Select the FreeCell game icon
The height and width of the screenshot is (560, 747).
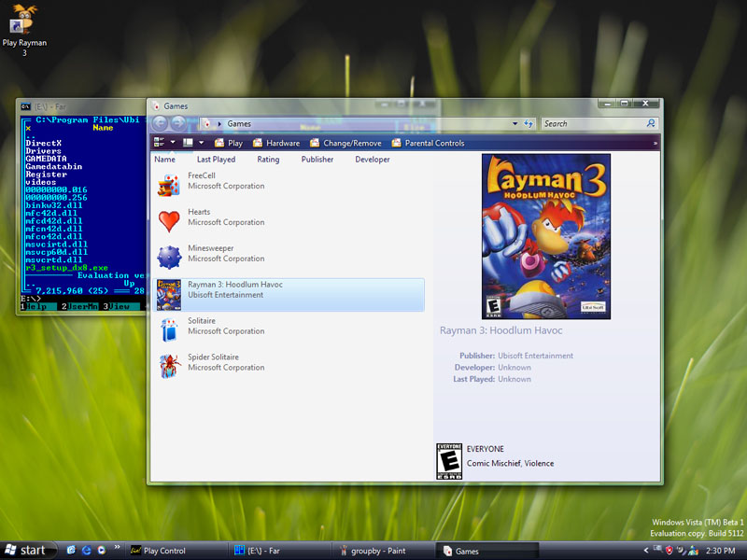(x=169, y=185)
